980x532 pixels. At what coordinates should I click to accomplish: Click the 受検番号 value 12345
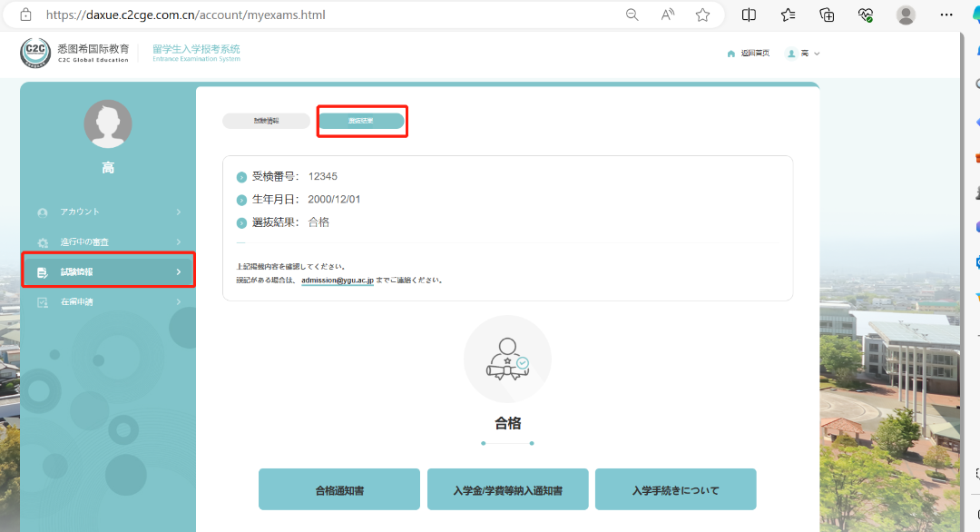[322, 176]
